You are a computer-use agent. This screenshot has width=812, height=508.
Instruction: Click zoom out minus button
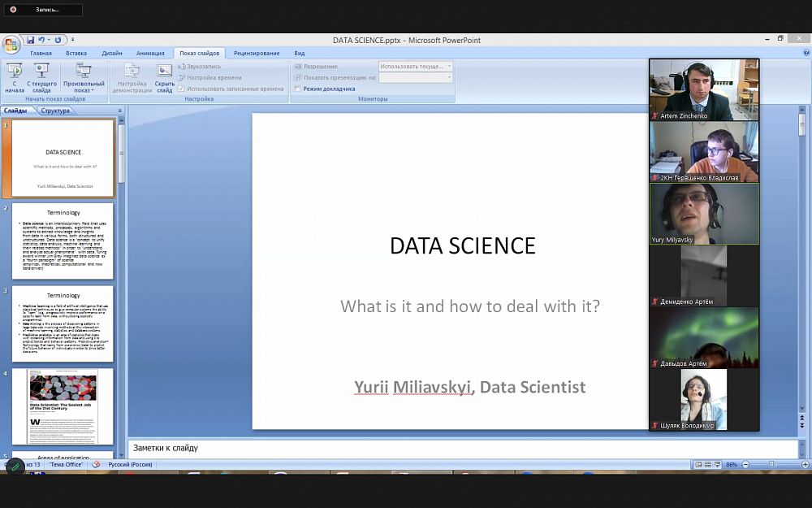pyautogui.click(x=745, y=464)
